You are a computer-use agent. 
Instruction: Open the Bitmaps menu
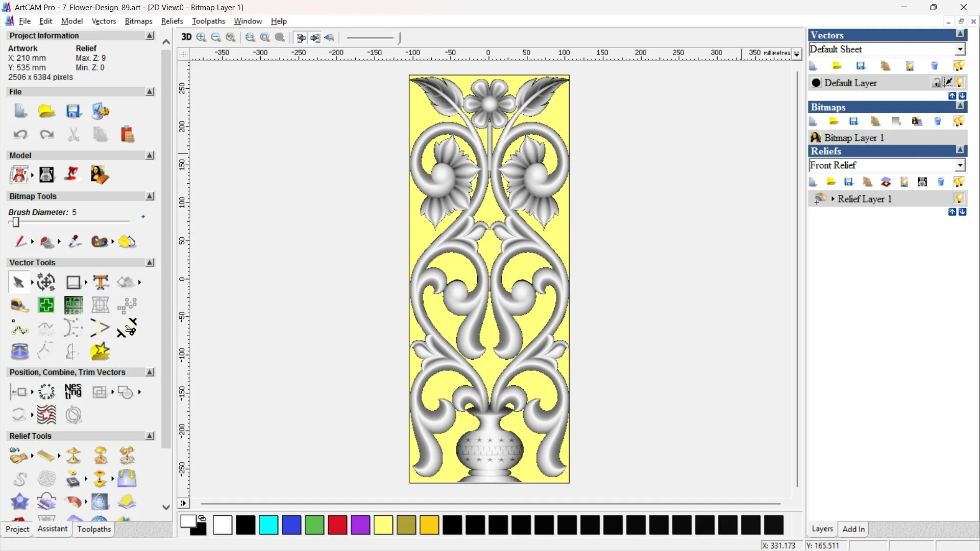point(138,21)
